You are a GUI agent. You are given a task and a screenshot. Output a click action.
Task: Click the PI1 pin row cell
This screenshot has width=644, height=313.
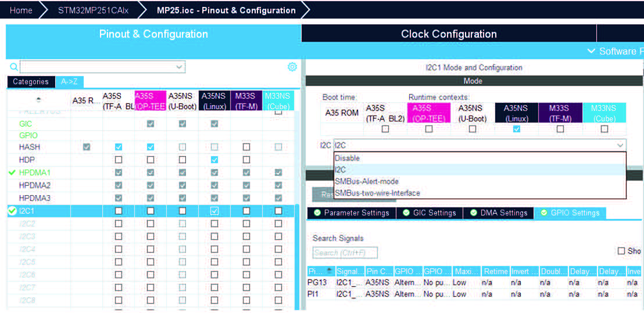[x=313, y=294]
